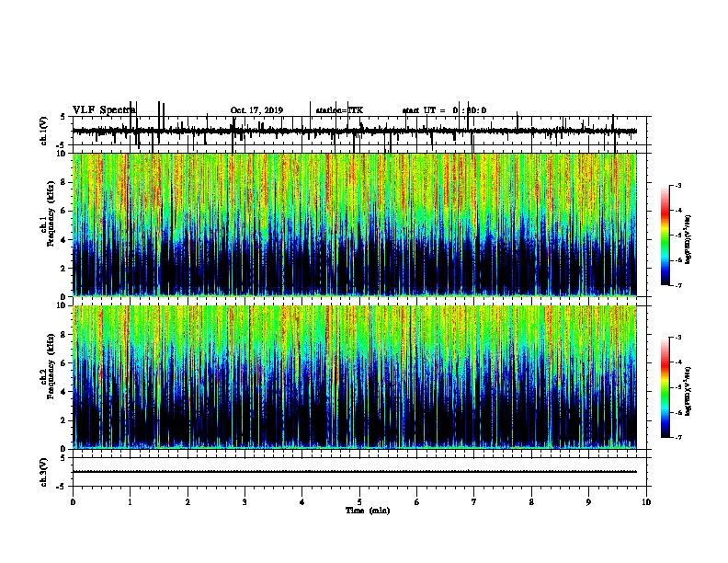Select the ch.1 colorbar "log(PSD)(V²/Hz)" label
Image resolution: width=728 pixels, height=563 pixels.
[688, 239]
